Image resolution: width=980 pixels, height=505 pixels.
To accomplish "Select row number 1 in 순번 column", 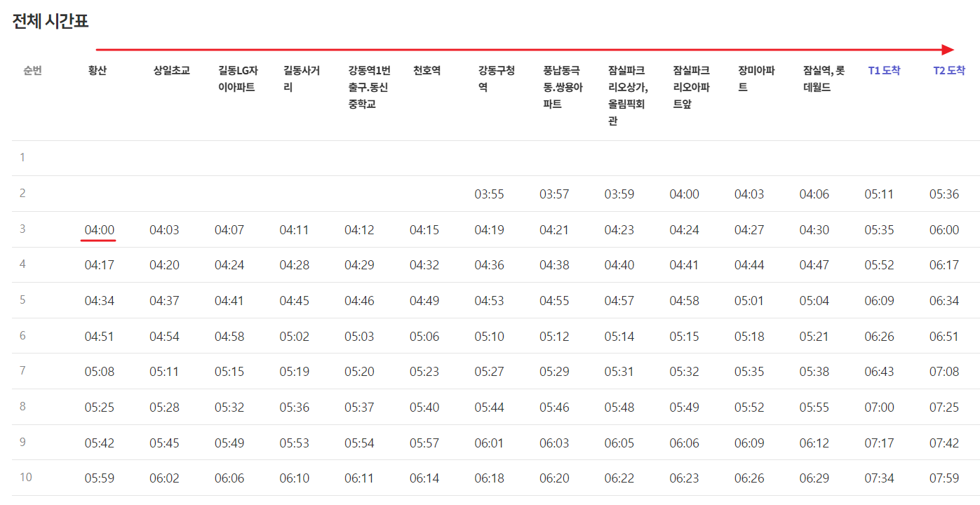I will point(22,158).
